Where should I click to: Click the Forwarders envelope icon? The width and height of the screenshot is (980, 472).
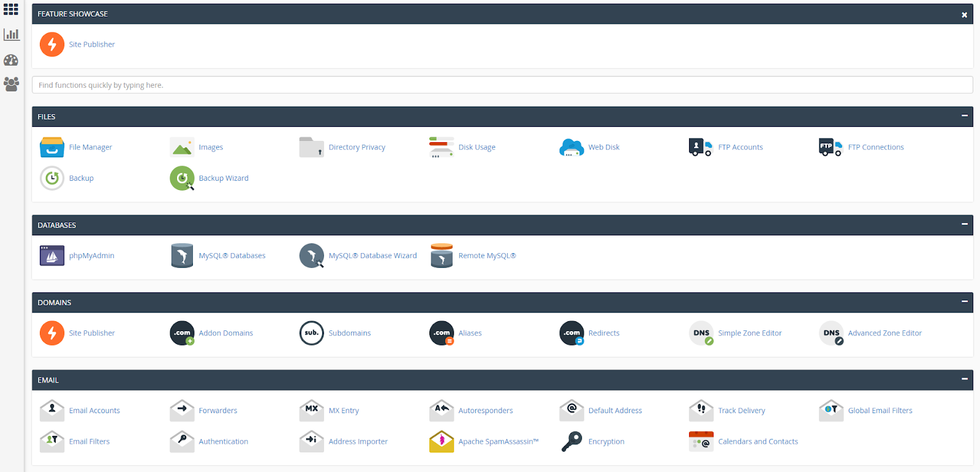click(x=182, y=411)
